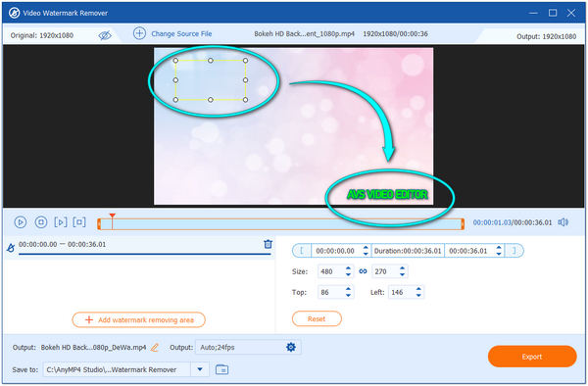Rename output file with pencil icon
Screen dimensions: 588x386
click(155, 348)
